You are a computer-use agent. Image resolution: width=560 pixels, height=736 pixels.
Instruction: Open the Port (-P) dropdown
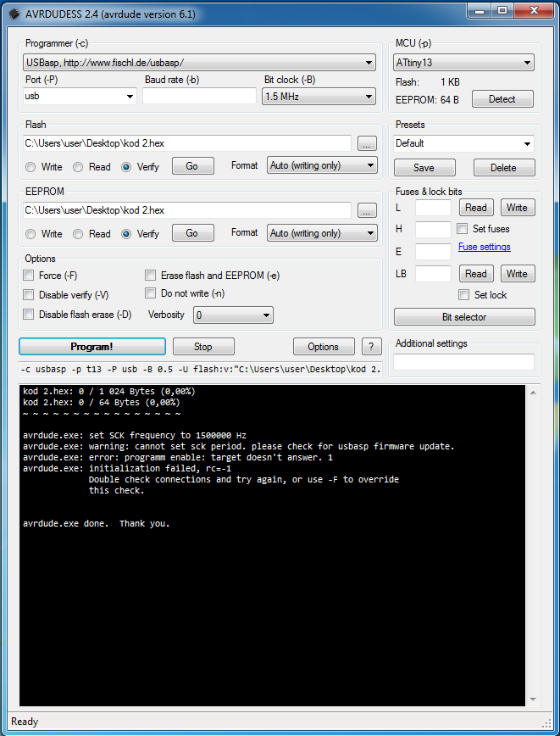80,96
